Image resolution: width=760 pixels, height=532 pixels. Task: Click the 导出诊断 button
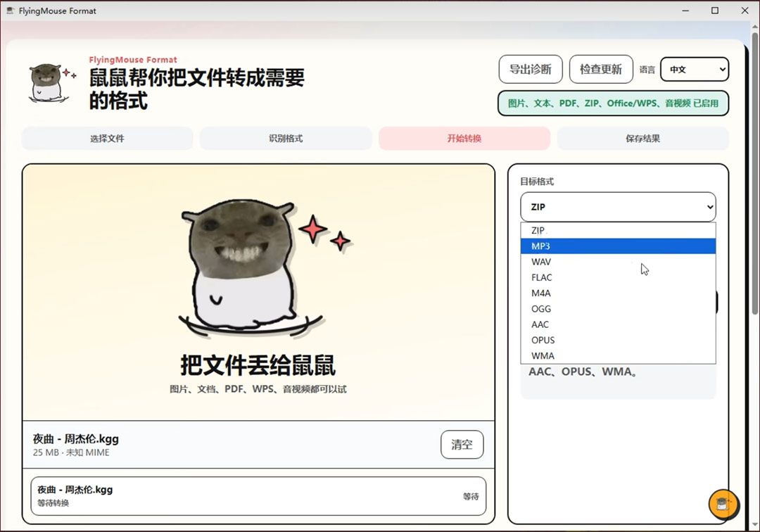(x=531, y=69)
